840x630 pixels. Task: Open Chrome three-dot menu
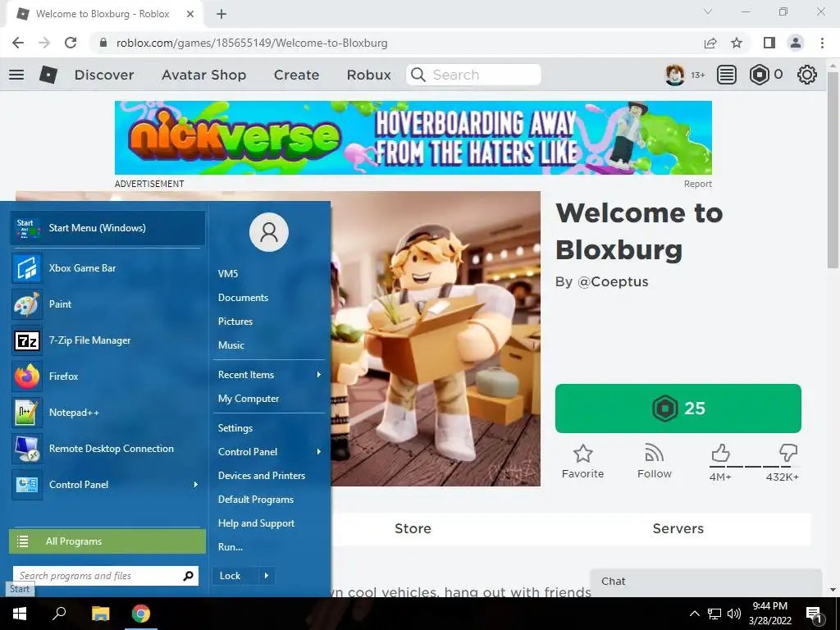click(x=822, y=43)
